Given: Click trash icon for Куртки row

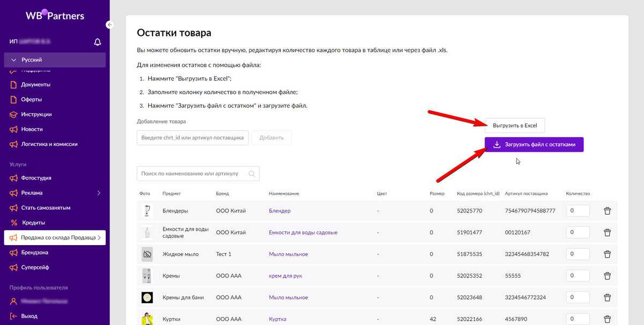Looking at the screenshot, I should pos(607,319).
